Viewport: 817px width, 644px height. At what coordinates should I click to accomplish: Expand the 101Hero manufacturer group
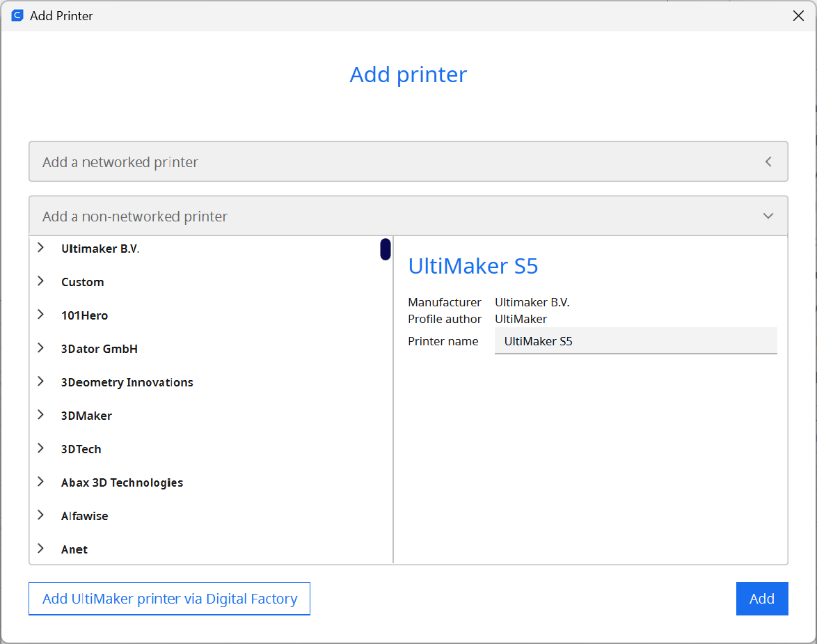point(40,315)
